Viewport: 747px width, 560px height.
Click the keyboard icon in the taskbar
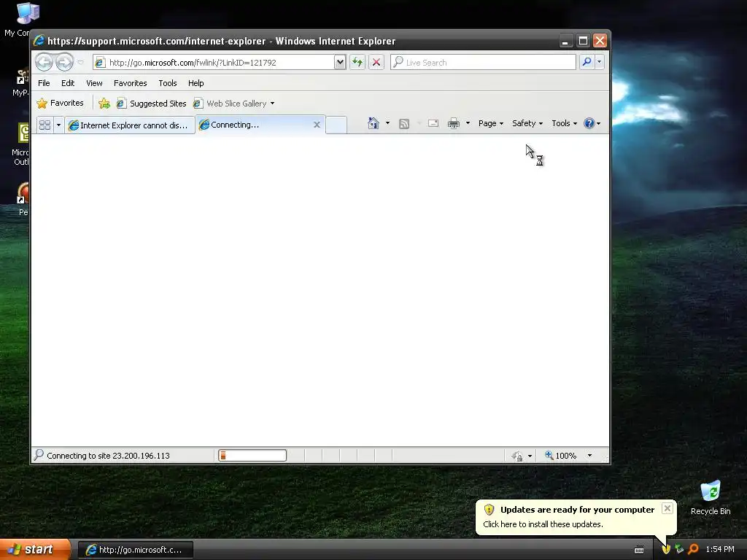click(x=639, y=550)
